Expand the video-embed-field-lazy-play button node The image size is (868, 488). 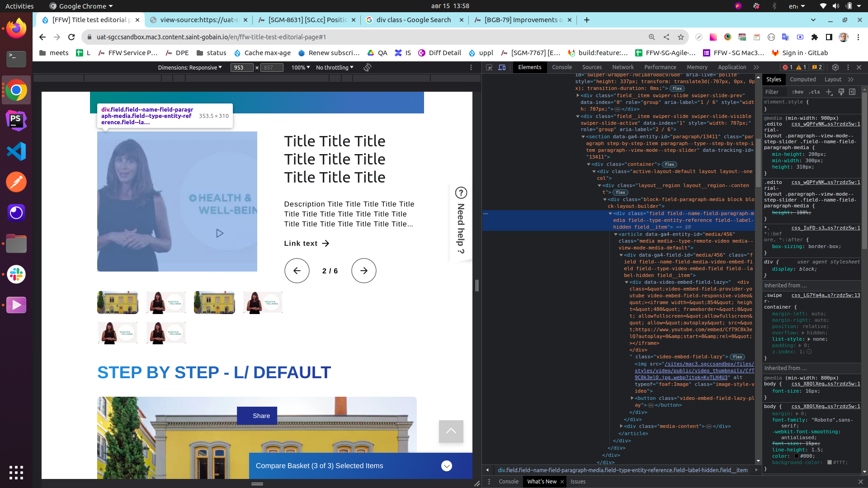click(632, 398)
